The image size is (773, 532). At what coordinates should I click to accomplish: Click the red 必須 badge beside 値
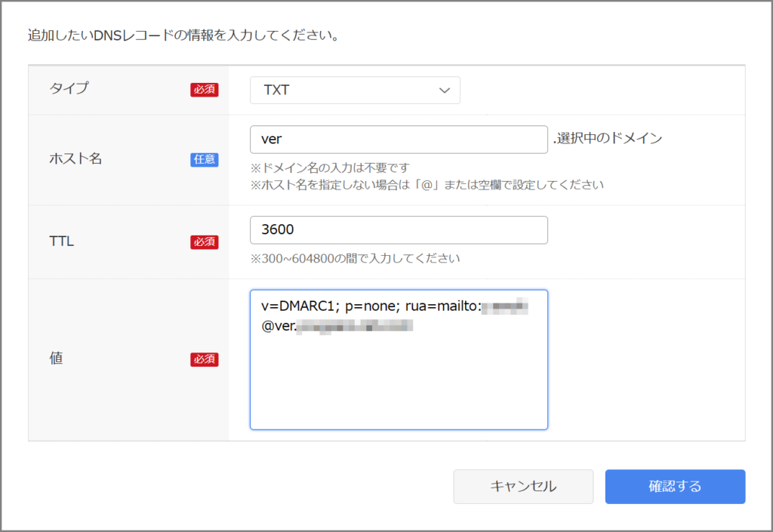point(204,359)
